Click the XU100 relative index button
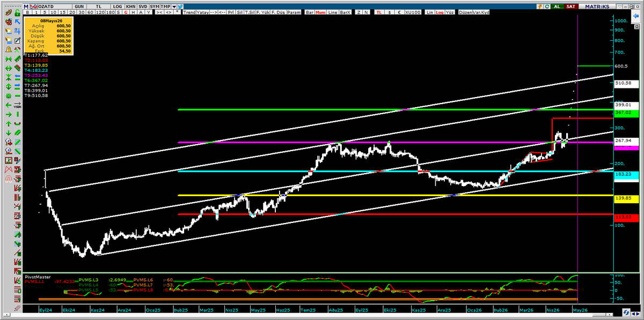 point(413,12)
